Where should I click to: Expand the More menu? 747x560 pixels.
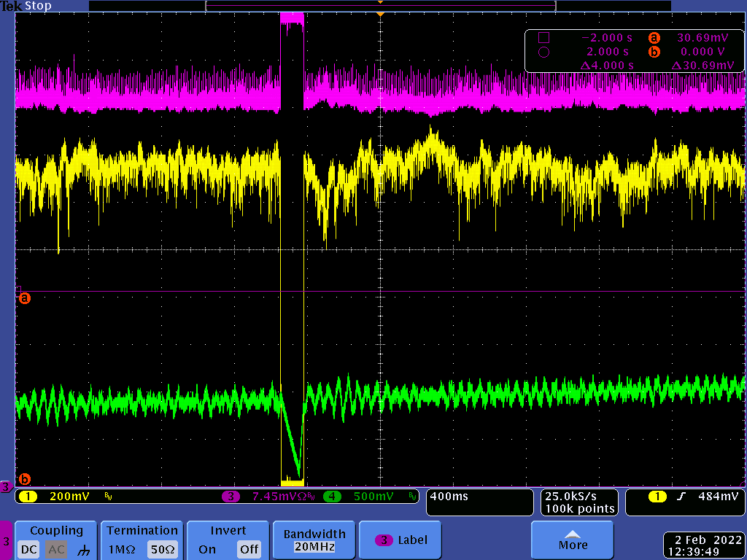click(x=573, y=540)
